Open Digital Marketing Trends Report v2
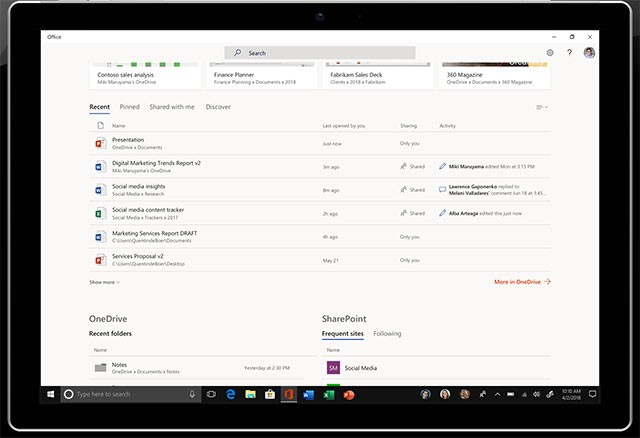This screenshot has width=640, height=438. coord(156,162)
